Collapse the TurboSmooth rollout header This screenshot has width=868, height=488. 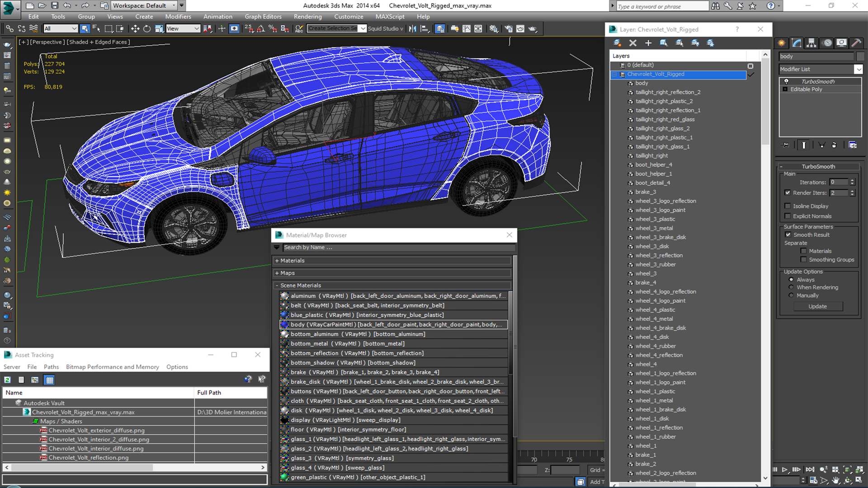click(818, 166)
